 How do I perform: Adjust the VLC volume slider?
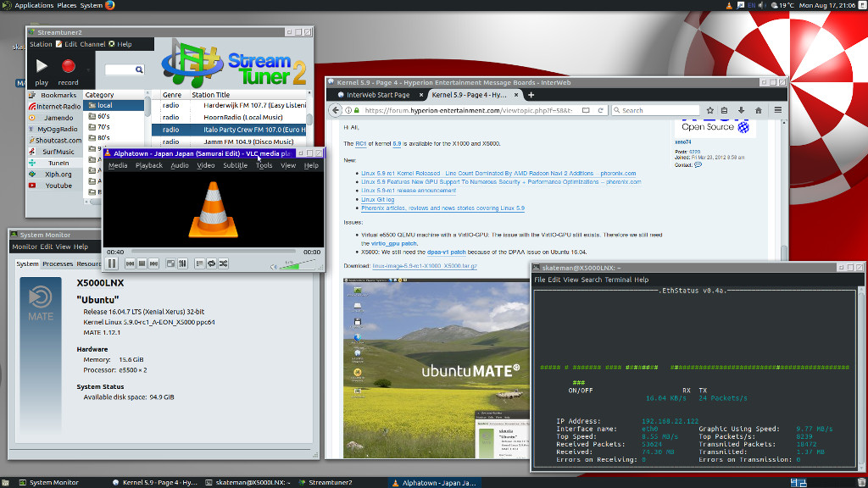coord(296,265)
